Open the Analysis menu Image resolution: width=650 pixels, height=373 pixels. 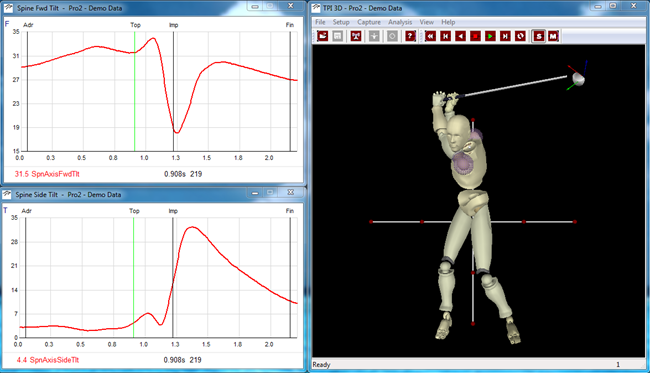click(x=400, y=22)
